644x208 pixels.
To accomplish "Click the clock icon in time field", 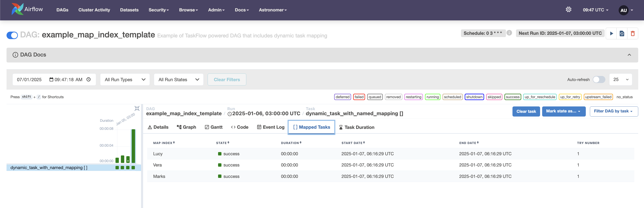I will pos(88,79).
